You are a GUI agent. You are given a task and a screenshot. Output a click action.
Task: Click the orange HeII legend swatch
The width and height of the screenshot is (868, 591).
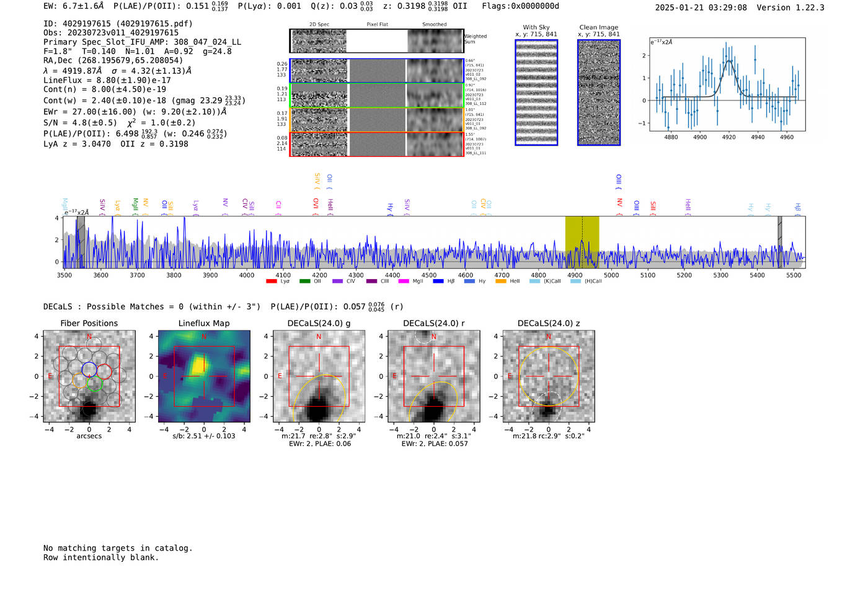coord(501,282)
